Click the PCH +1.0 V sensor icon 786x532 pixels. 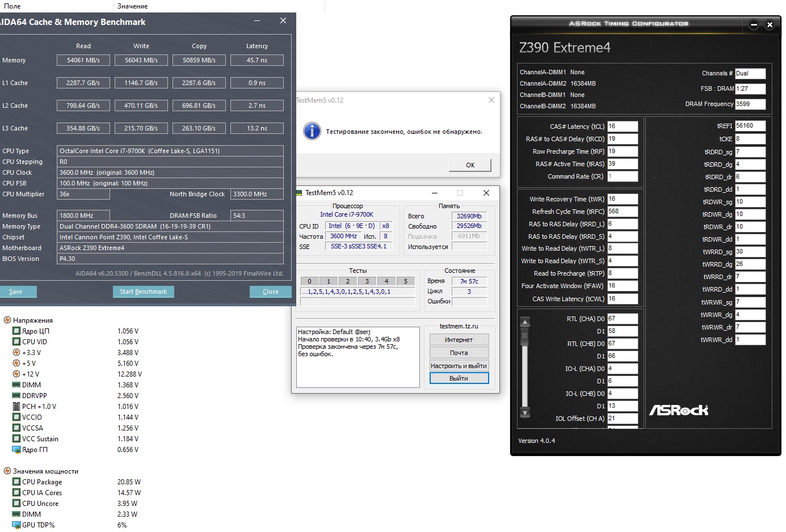click(x=16, y=406)
